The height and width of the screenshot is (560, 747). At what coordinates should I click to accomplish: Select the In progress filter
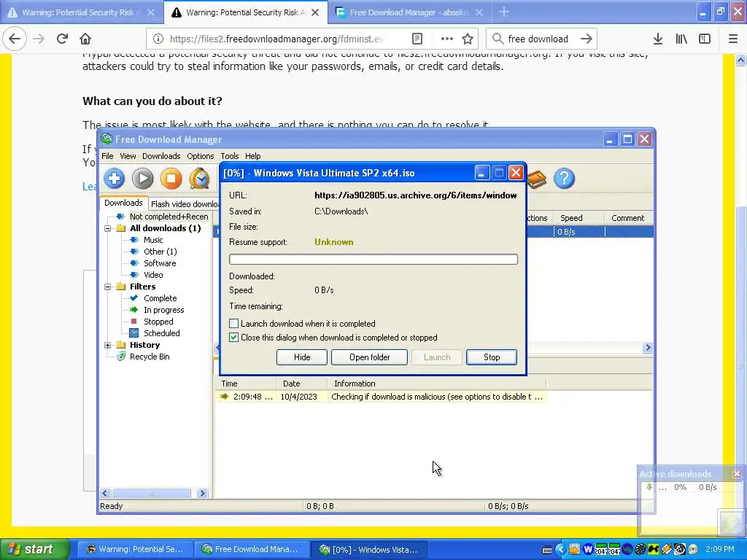pyautogui.click(x=163, y=310)
